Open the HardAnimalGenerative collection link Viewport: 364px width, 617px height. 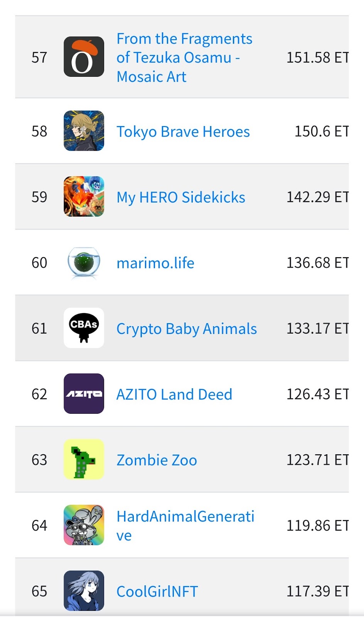click(x=185, y=525)
